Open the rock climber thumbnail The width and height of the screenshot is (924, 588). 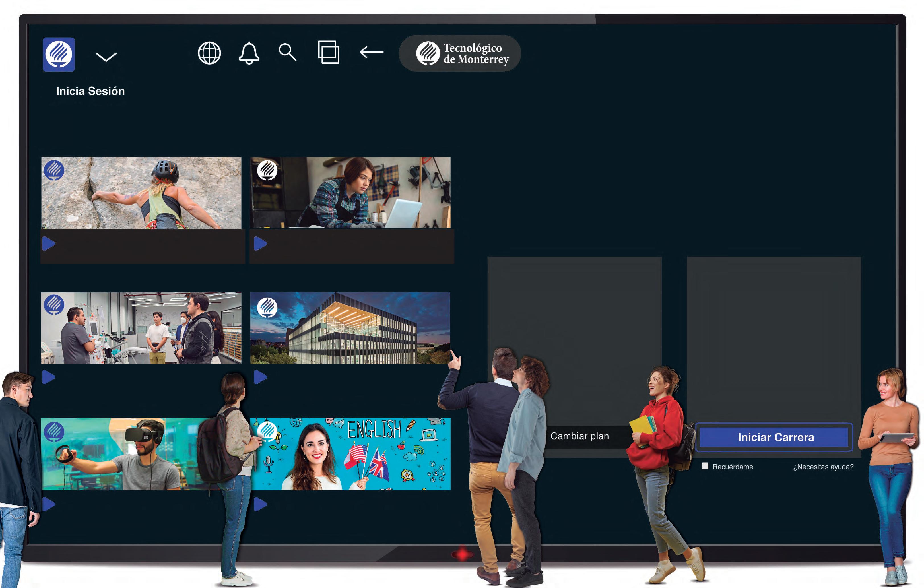[x=141, y=193]
